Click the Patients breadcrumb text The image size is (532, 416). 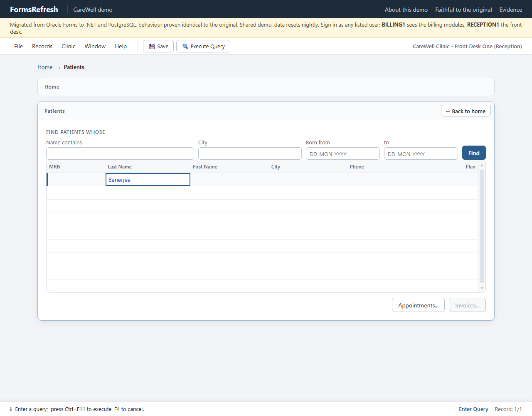click(x=74, y=67)
